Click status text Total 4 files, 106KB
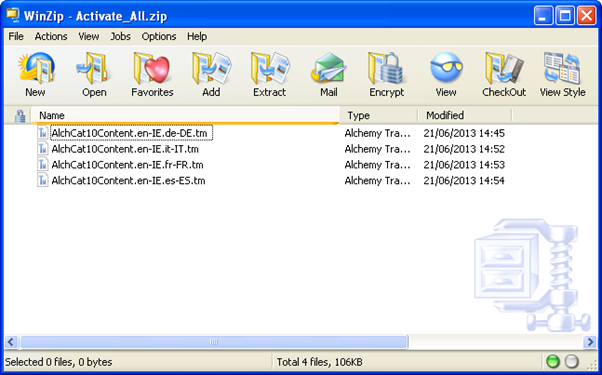 tap(319, 362)
